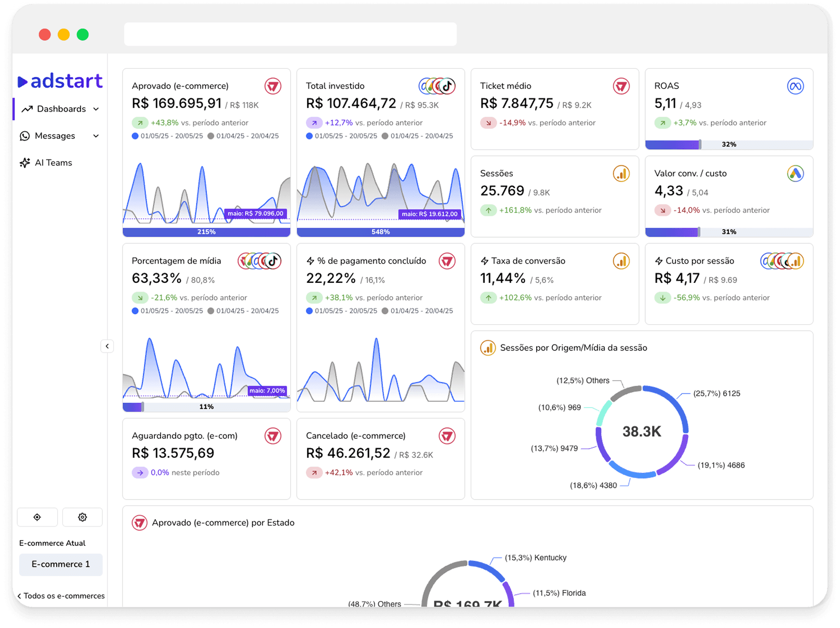840x628 pixels.
Task: Open the AI Teams menu item
Action: [x=53, y=163]
